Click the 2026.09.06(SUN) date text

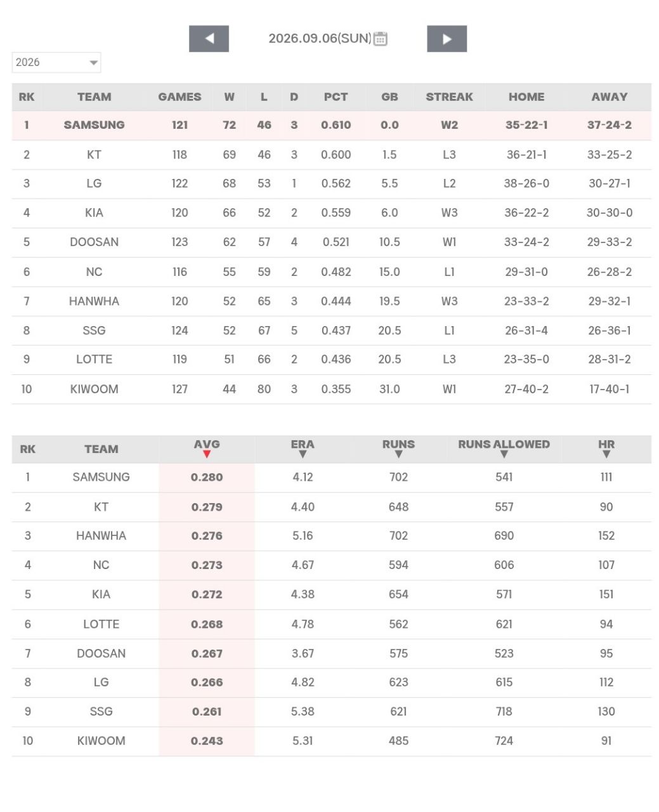point(320,39)
